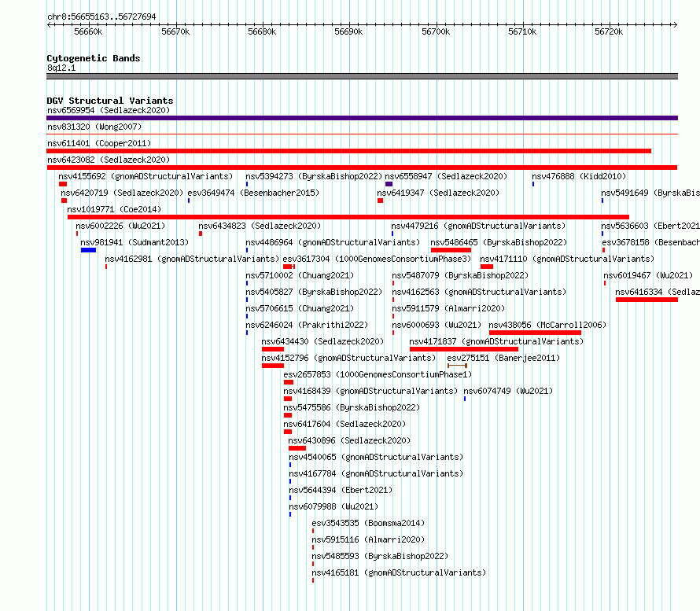
Task: Open nsv5491649 variant at right edge
Action: [650, 193]
